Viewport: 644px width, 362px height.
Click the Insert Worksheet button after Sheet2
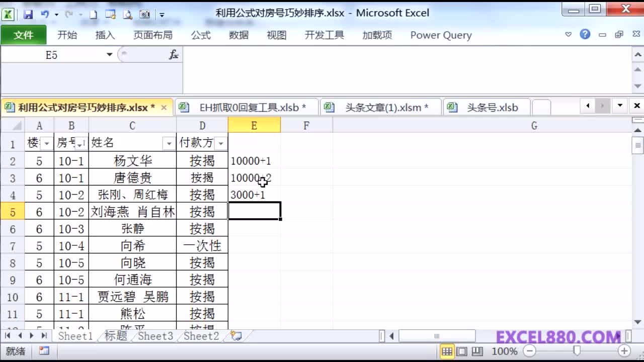[235, 337]
